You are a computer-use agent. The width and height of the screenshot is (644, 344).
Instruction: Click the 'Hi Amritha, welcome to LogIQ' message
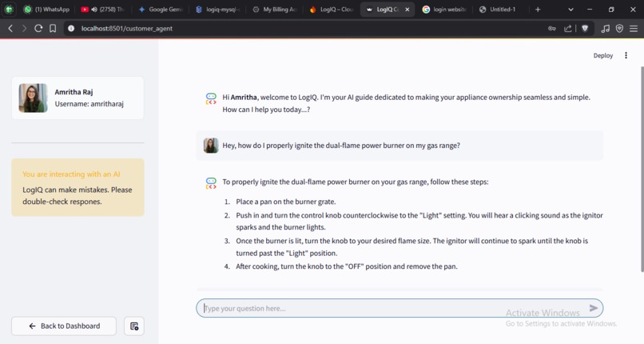pos(406,103)
